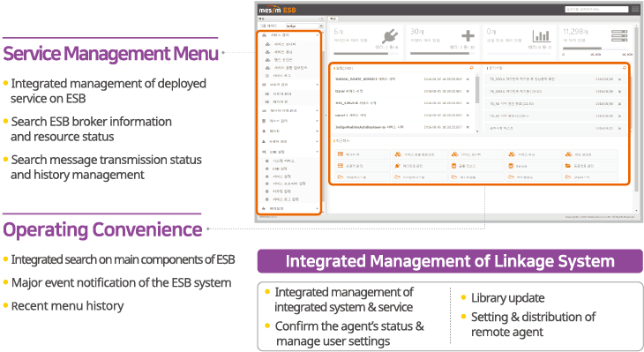644x352 pixels.
Task: Click the plus icon on the 30개 card
Action: tap(468, 36)
